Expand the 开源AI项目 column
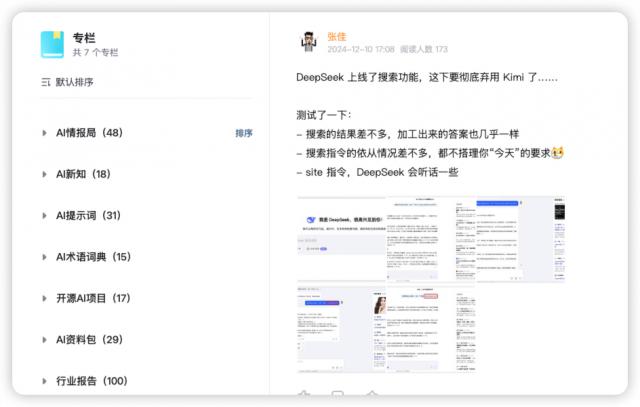Viewport: 640px width, 407px height. click(45, 298)
